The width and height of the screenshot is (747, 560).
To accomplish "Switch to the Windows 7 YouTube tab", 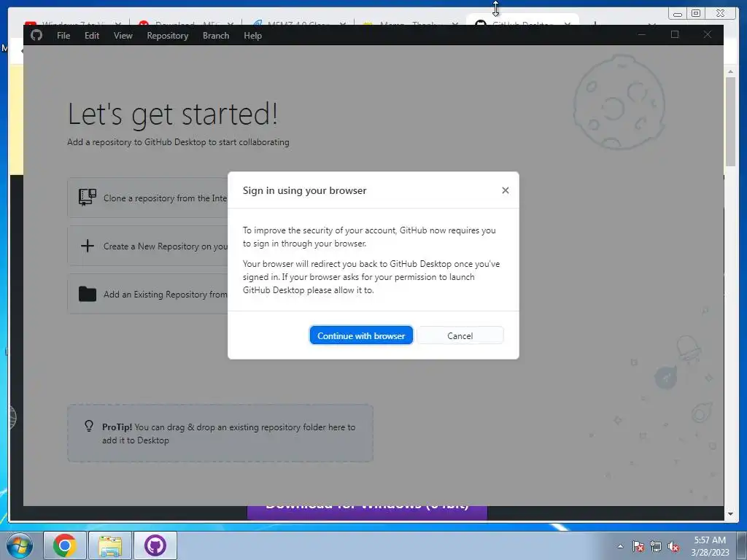I will [74, 22].
